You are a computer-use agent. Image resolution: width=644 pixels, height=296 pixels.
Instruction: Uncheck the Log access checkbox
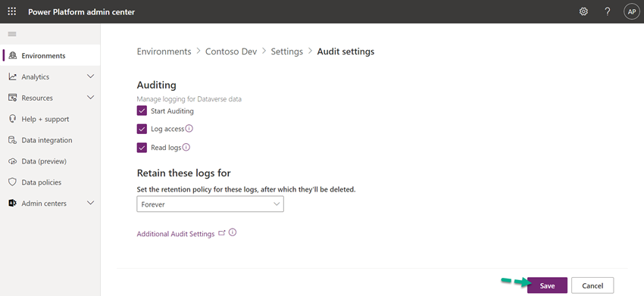point(142,129)
